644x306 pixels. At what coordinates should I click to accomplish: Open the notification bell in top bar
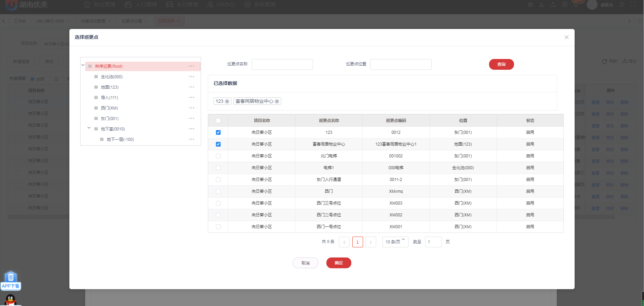coord(576,4)
